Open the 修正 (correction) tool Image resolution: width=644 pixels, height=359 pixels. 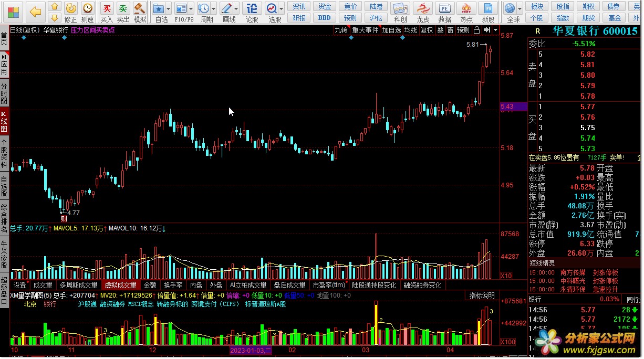point(71,12)
